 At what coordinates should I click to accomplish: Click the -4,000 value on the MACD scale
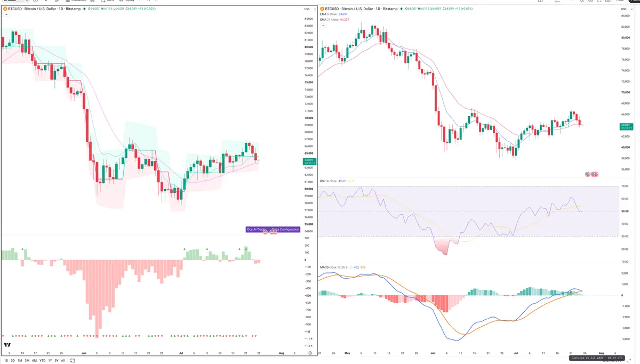coord(625,339)
